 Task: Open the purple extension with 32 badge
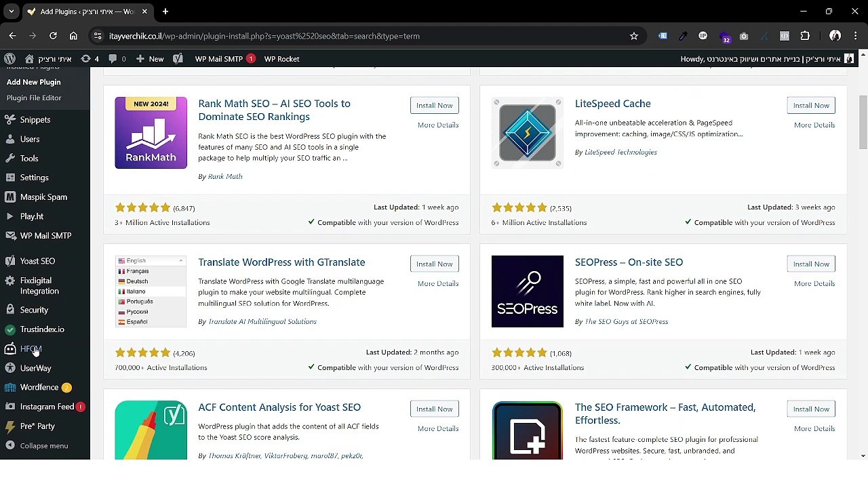tap(724, 37)
